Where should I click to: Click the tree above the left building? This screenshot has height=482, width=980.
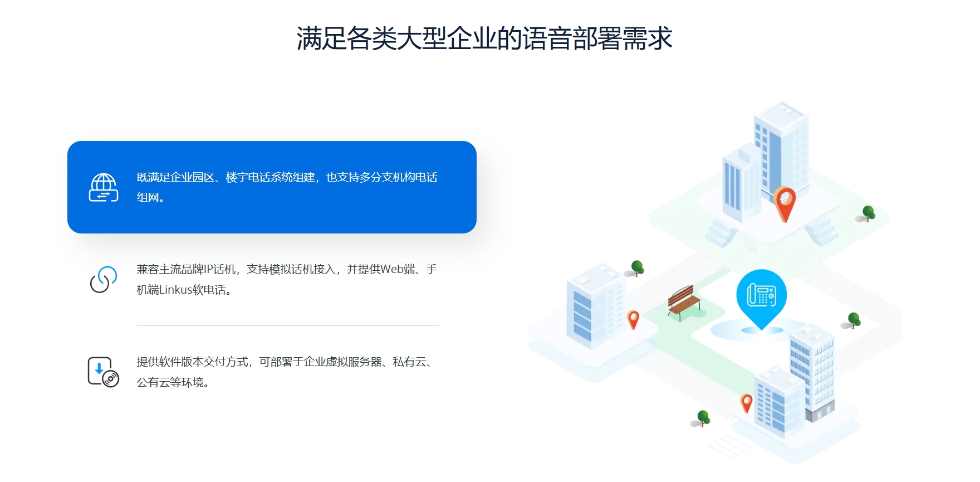click(636, 269)
